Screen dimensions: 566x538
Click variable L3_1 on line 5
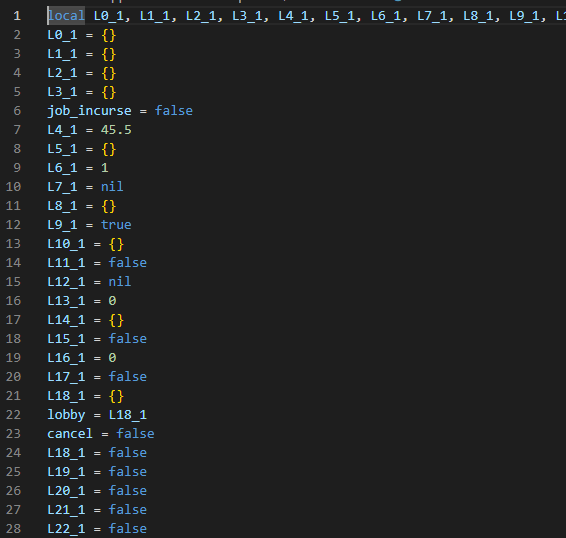point(62,92)
